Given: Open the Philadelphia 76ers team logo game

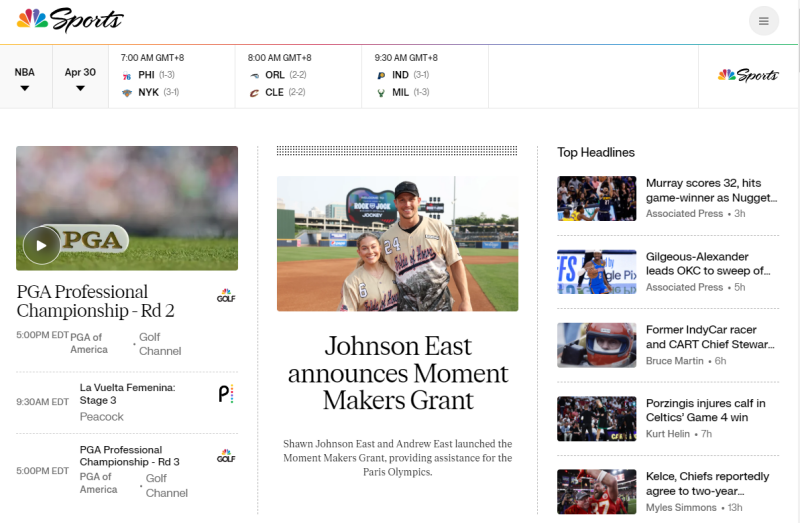Looking at the screenshot, I should pyautogui.click(x=126, y=76).
